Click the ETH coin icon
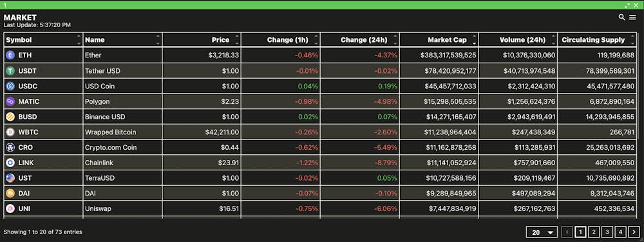 10,55
